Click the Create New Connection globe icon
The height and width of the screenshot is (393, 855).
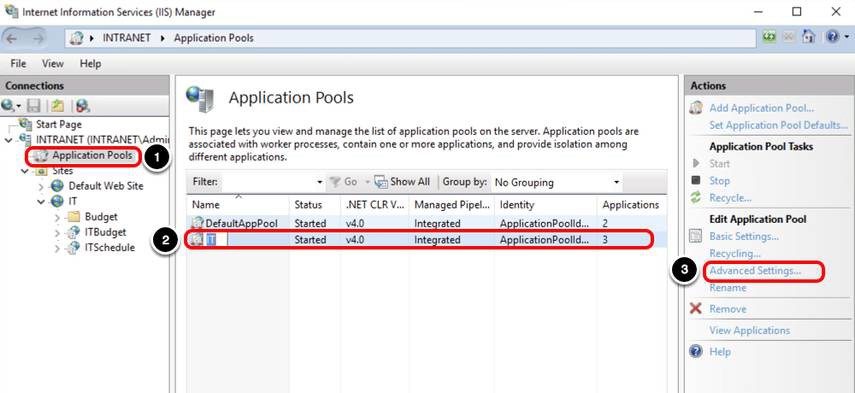tap(9, 105)
